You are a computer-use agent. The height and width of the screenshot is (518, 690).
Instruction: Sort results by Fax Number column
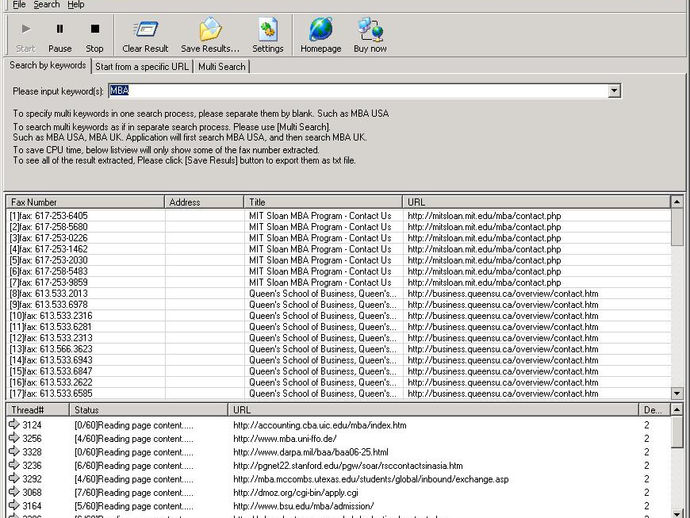(85, 202)
